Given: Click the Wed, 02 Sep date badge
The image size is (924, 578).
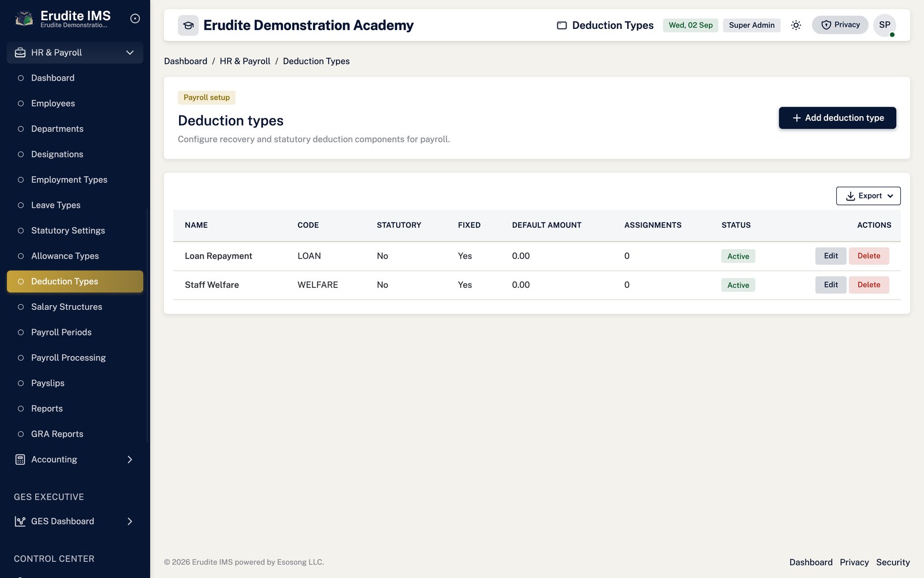Looking at the screenshot, I should click(x=691, y=25).
